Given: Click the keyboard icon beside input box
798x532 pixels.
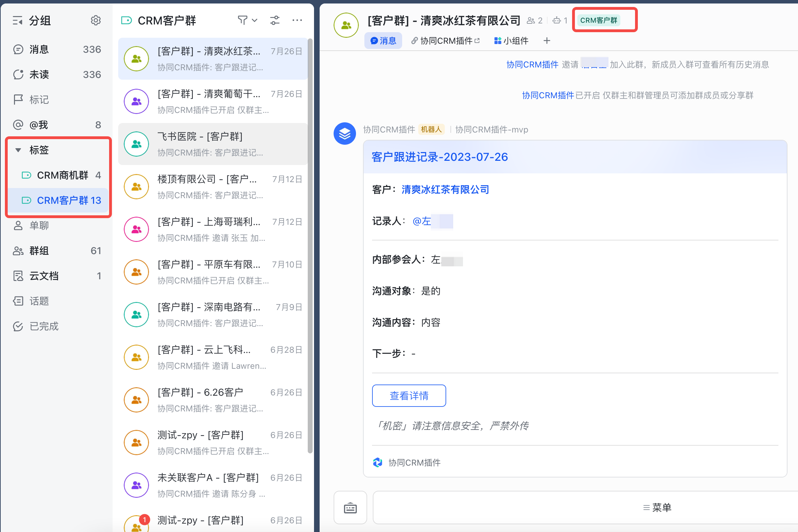Looking at the screenshot, I should pos(350,508).
